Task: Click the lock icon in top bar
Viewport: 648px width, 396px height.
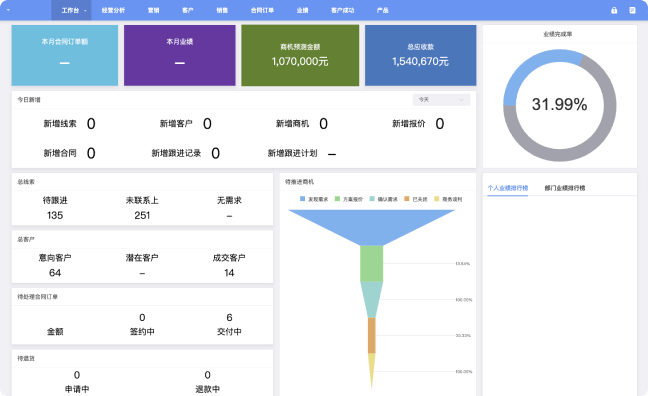Action: 614,10
